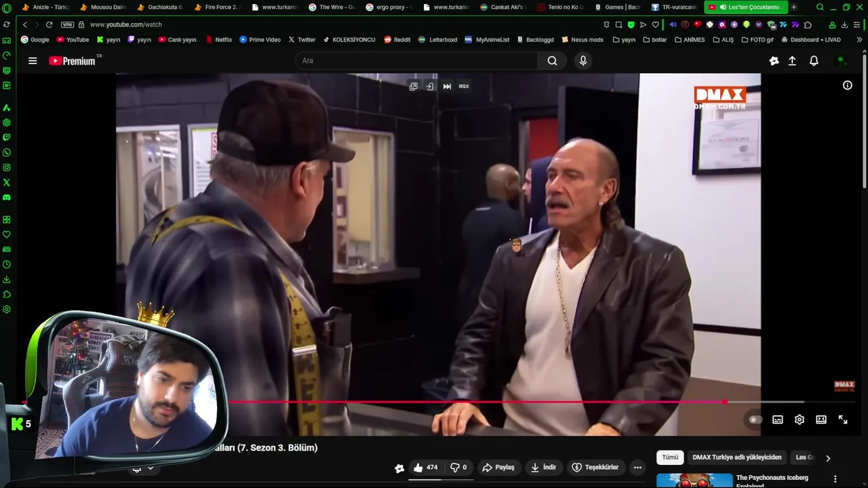Open video in pop-out window overlay icon
Screen dimensions: 868x488
tap(413, 86)
